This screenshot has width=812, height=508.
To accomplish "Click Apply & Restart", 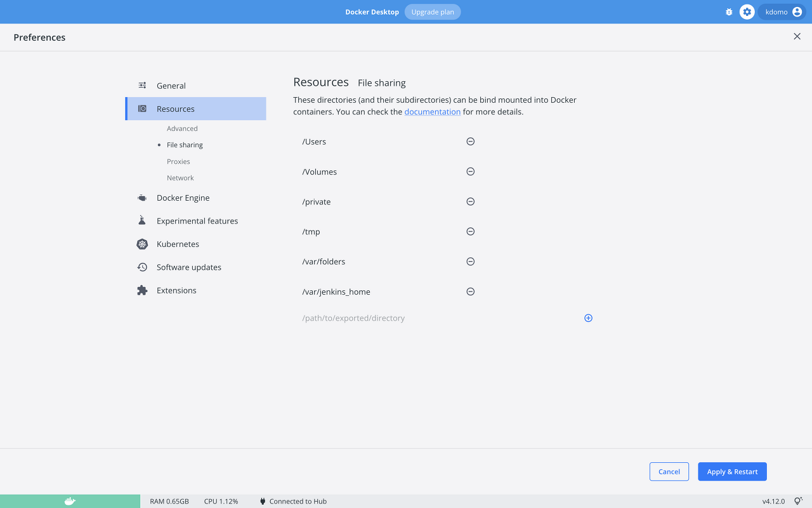I will point(733,472).
